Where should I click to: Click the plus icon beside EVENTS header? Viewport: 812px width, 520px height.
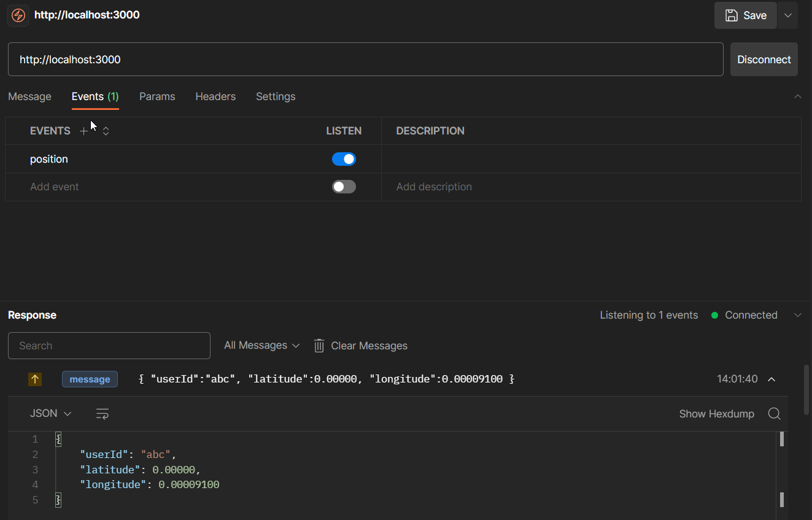pos(84,131)
